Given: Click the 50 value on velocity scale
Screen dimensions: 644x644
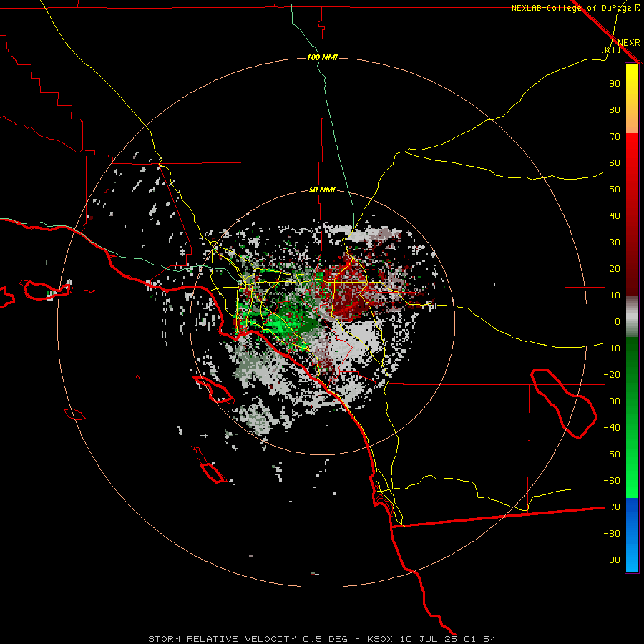Looking at the screenshot, I should pos(615,190).
